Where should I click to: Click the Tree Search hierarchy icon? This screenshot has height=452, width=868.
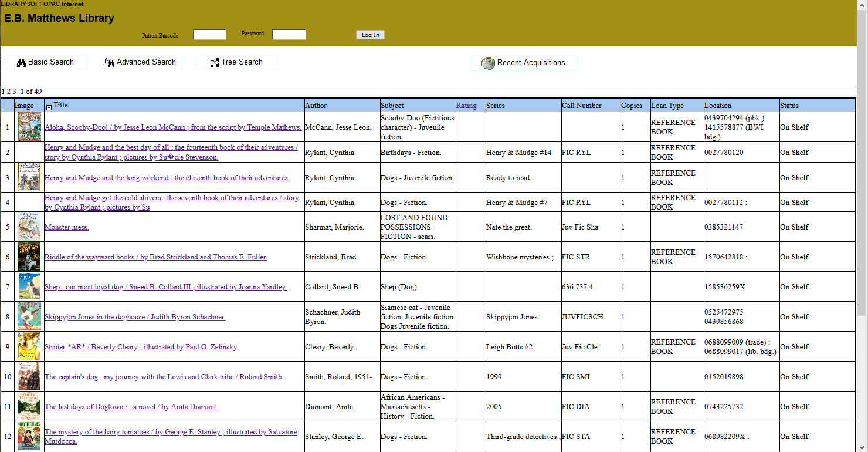tap(215, 63)
